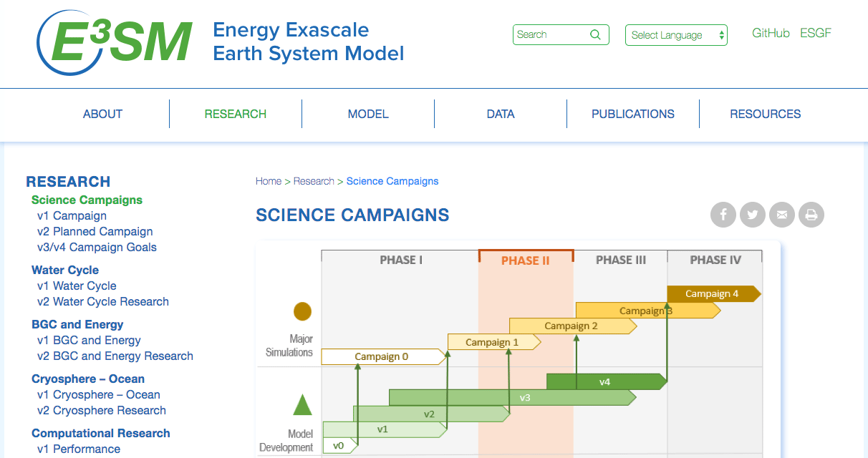Image resolution: width=868 pixels, height=458 pixels.
Task: Click Home in the breadcrumb trail
Action: [269, 181]
